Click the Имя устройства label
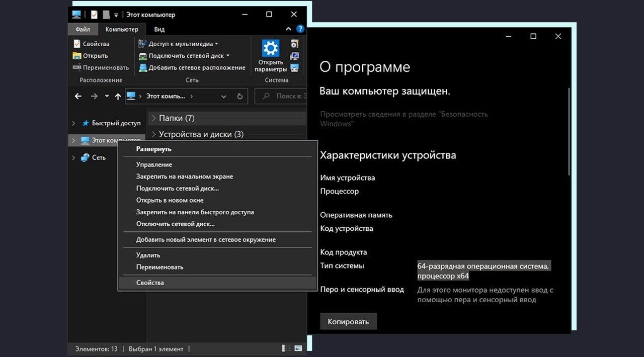This screenshot has width=644, height=357. tap(348, 178)
